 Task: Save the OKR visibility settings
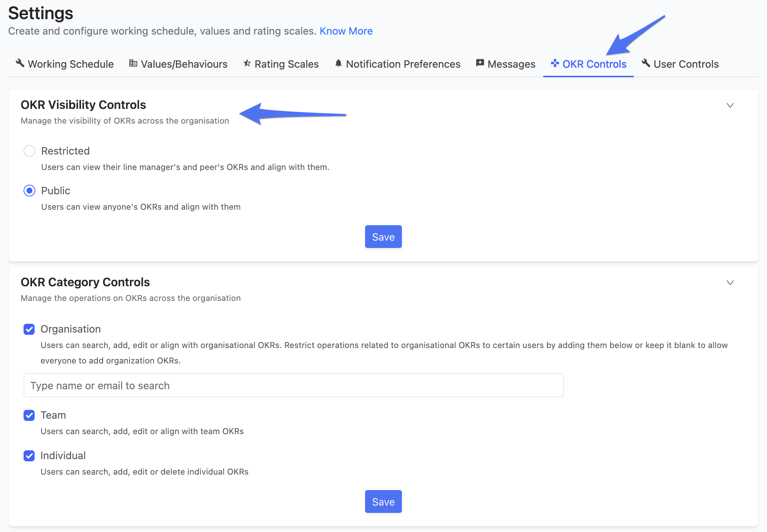click(383, 237)
